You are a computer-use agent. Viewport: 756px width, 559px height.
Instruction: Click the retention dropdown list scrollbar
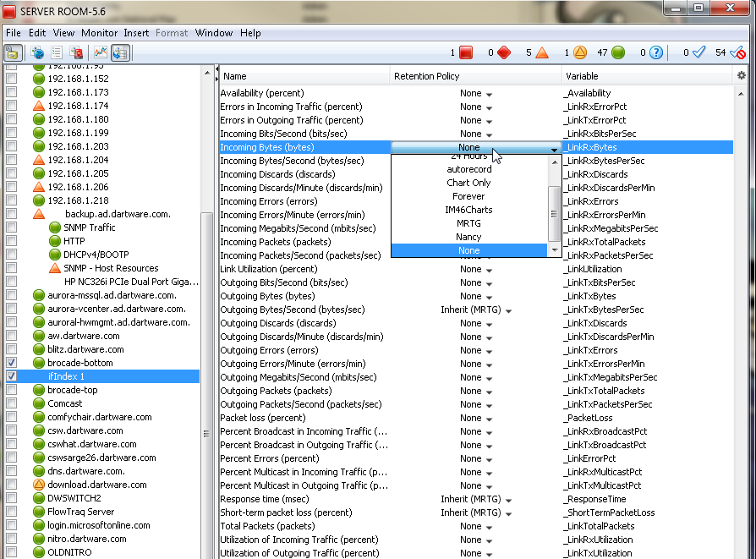coord(556,203)
